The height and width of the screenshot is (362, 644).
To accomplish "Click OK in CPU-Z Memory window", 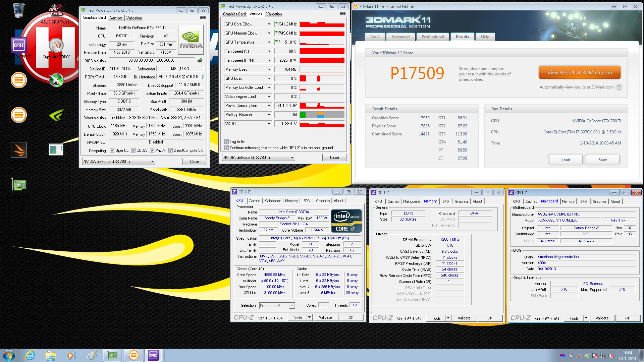I will click(x=490, y=318).
